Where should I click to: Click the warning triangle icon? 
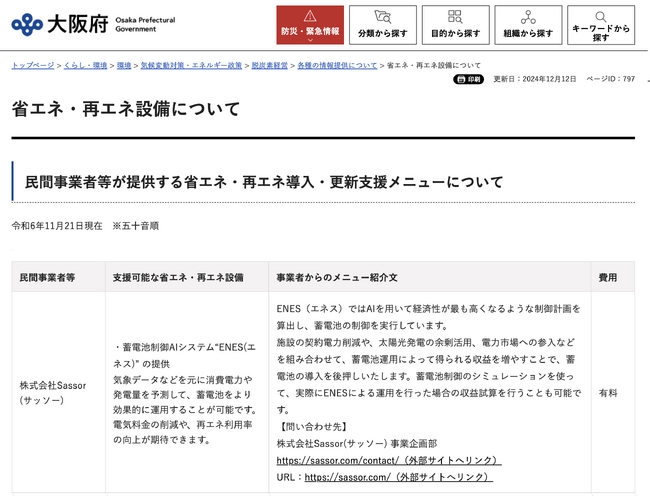pyautogui.click(x=310, y=16)
